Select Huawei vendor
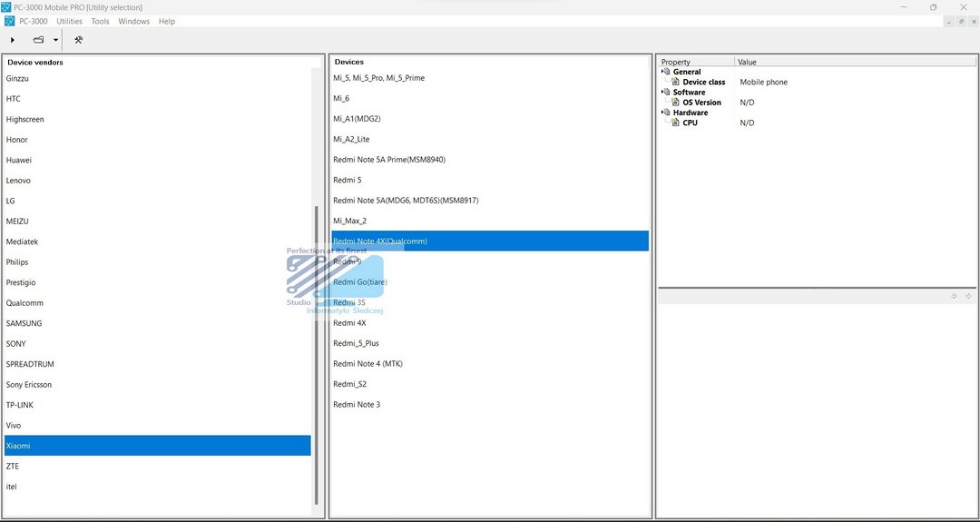This screenshot has width=980, height=522. (158, 160)
